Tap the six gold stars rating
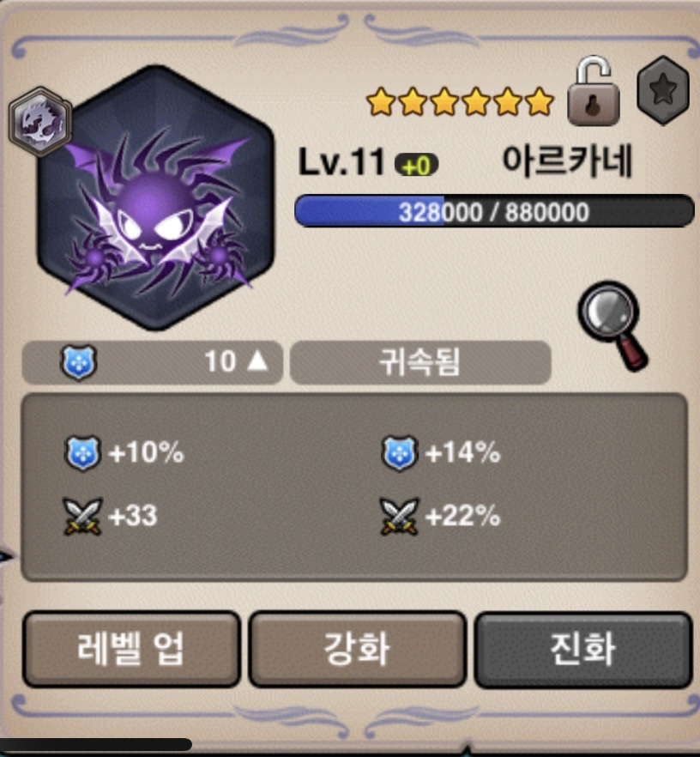The image size is (700, 757). pyautogui.click(x=461, y=102)
